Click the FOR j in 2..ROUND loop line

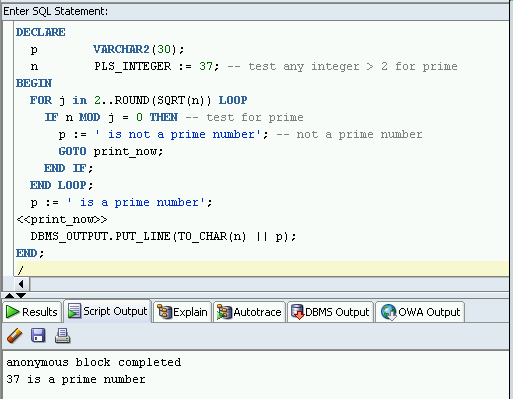point(138,100)
